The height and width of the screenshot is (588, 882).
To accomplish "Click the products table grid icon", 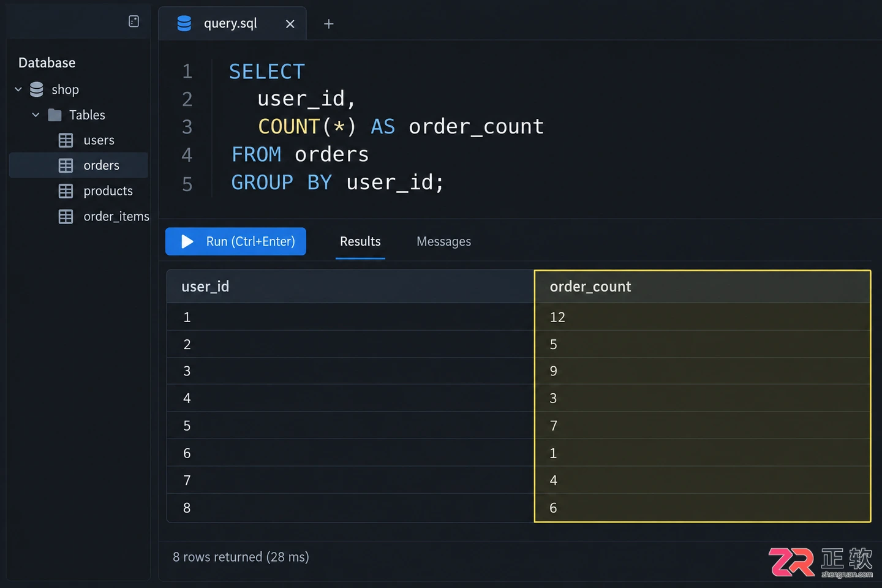I will [x=66, y=191].
